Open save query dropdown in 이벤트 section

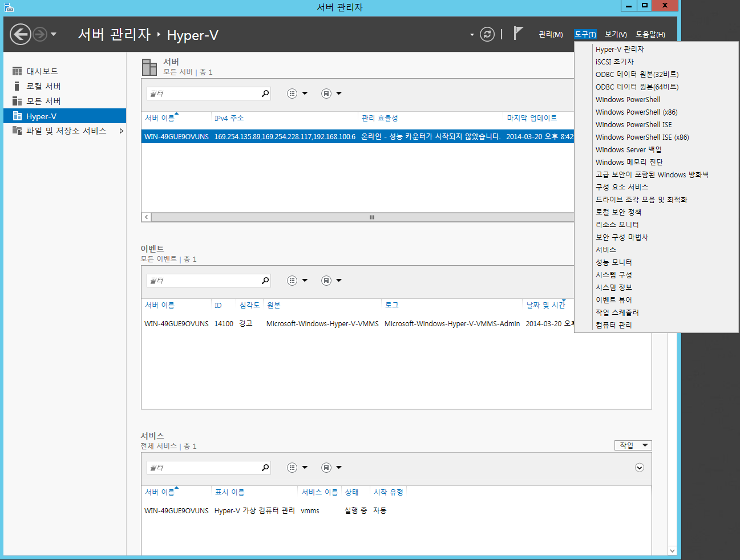coord(339,281)
